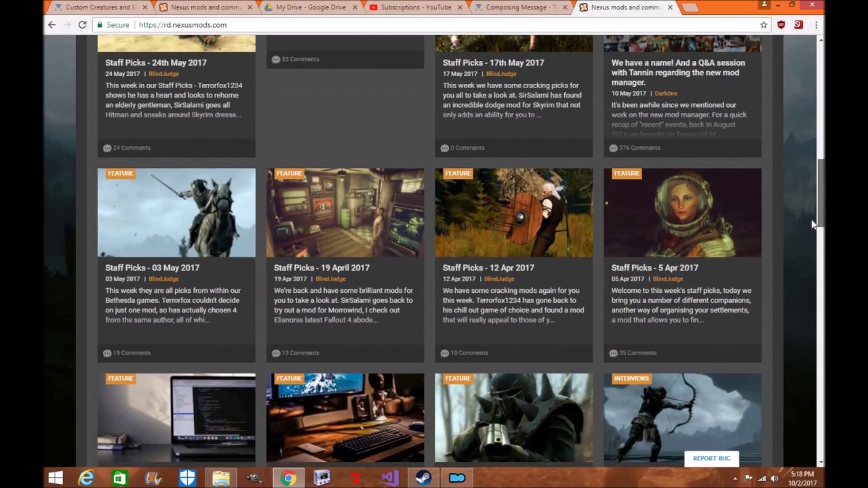The image size is (868, 488).
Task: Reload the page with the refresh icon
Action: click(x=82, y=24)
